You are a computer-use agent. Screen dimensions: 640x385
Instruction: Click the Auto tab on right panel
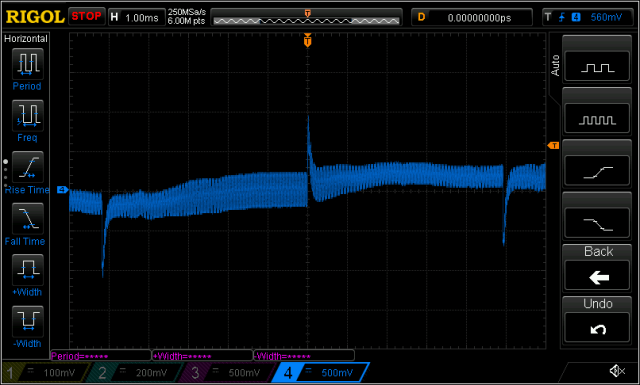point(555,65)
